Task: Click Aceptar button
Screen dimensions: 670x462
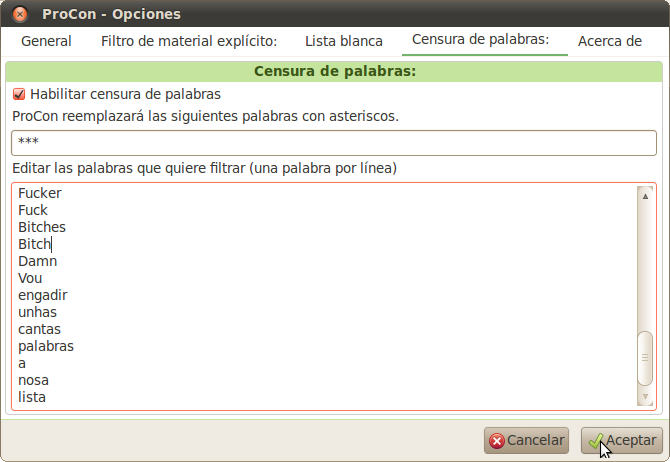Action: click(621, 440)
